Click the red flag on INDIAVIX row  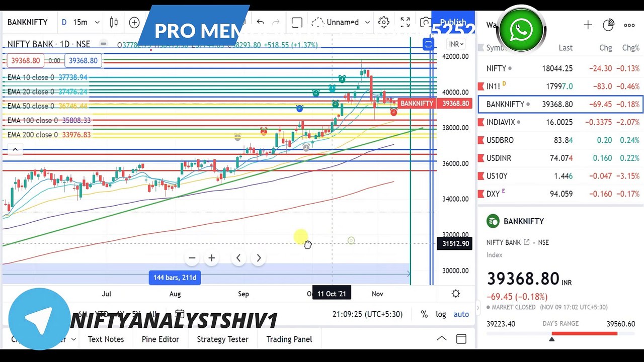pos(481,122)
